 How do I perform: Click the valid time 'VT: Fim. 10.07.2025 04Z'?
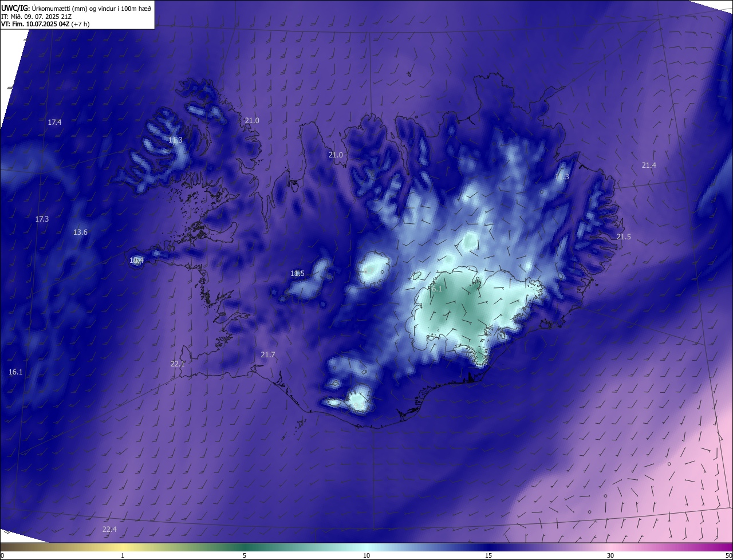pyautogui.click(x=34, y=24)
